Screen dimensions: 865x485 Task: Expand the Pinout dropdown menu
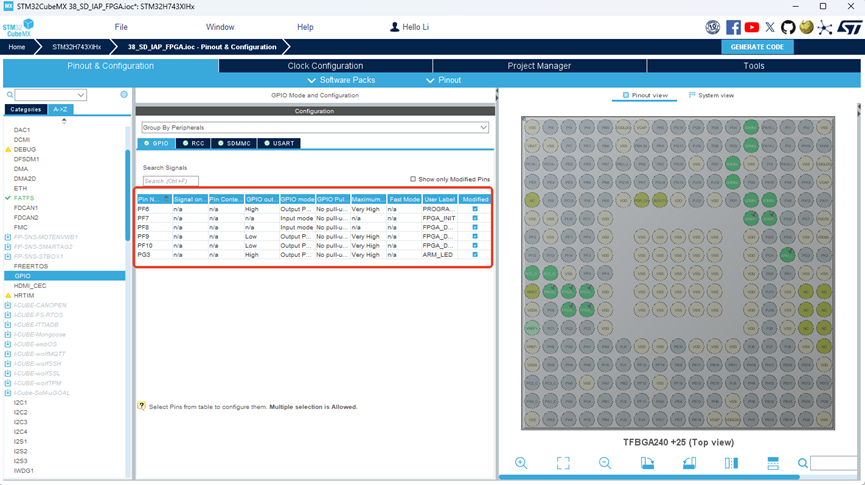tap(443, 80)
